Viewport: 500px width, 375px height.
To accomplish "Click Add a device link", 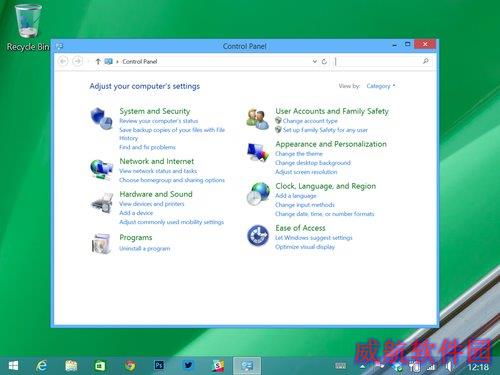I will click(136, 213).
